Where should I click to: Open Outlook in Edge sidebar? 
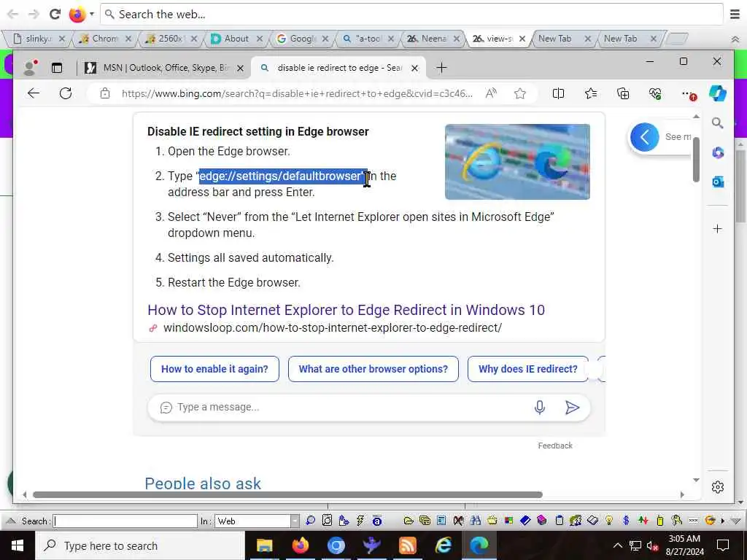(718, 182)
